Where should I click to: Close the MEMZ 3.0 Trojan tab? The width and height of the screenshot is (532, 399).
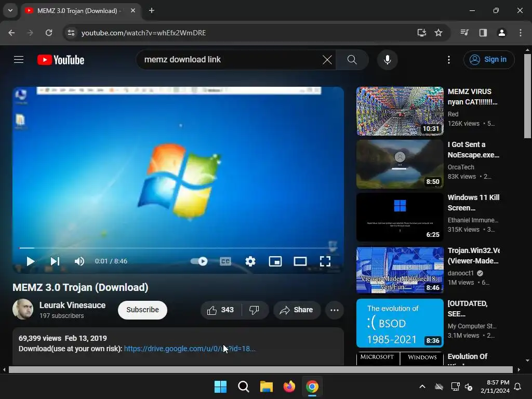tap(133, 10)
